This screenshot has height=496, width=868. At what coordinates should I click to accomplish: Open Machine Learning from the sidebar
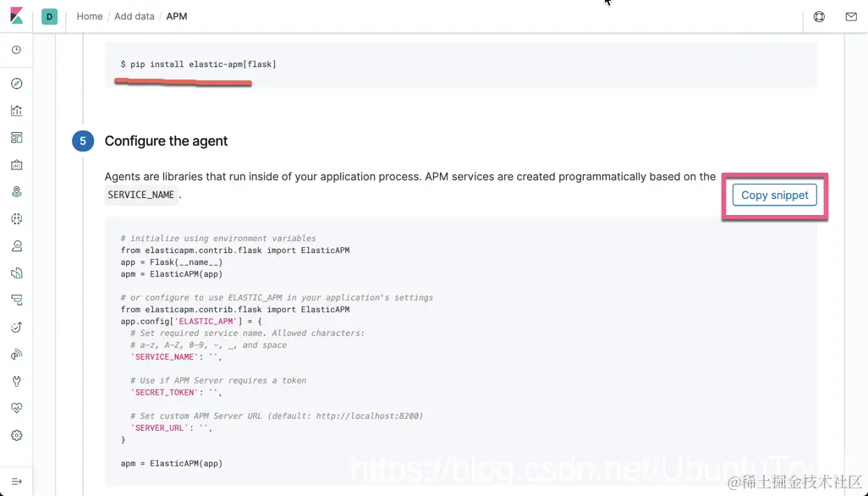tap(17, 218)
